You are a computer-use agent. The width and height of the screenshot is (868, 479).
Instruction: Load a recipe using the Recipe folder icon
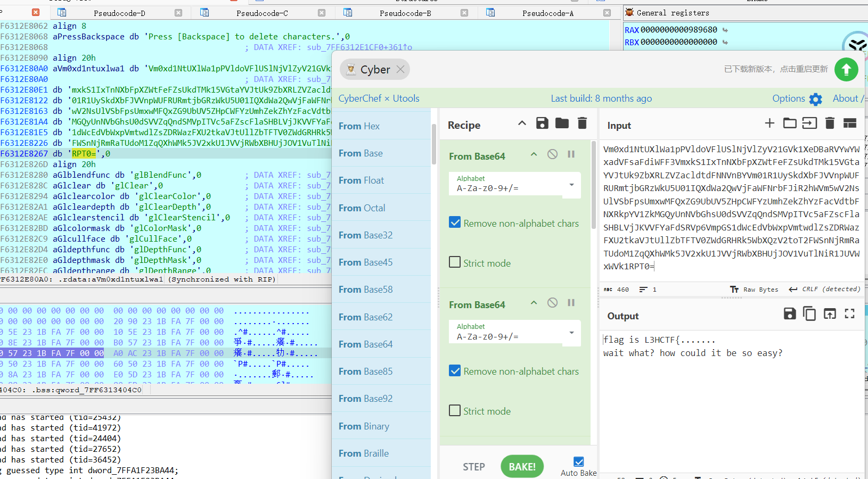pyautogui.click(x=562, y=123)
